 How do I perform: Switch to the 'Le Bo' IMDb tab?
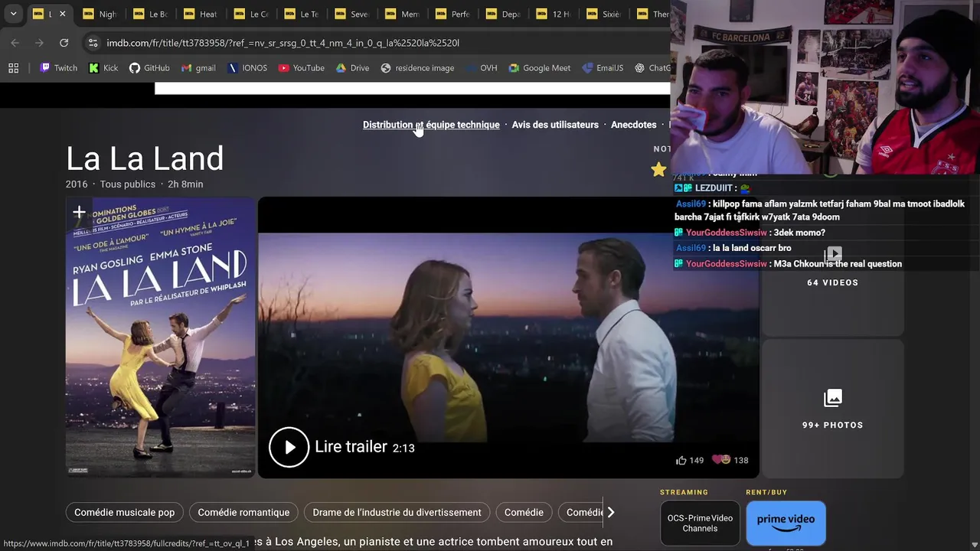tap(149, 14)
